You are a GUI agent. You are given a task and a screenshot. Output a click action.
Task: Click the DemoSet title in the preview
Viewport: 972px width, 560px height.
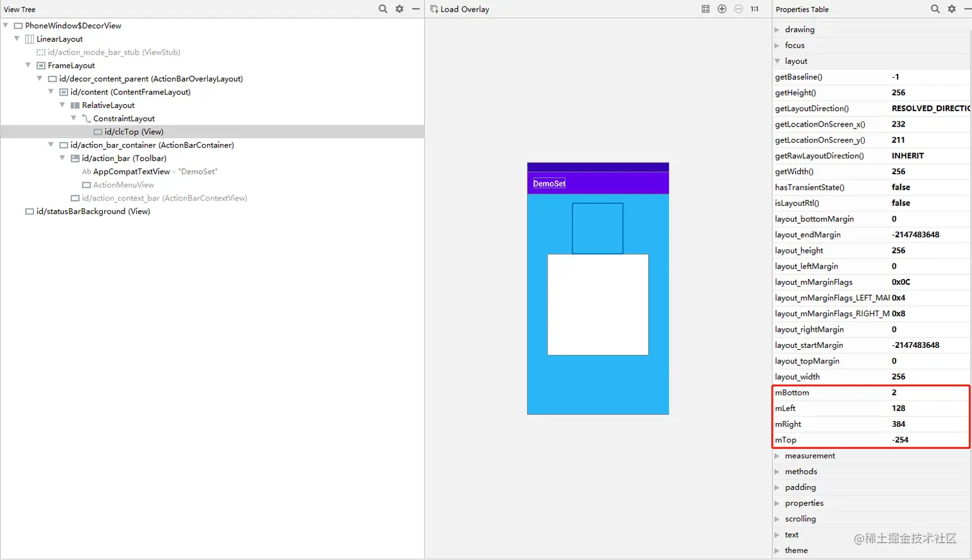549,184
